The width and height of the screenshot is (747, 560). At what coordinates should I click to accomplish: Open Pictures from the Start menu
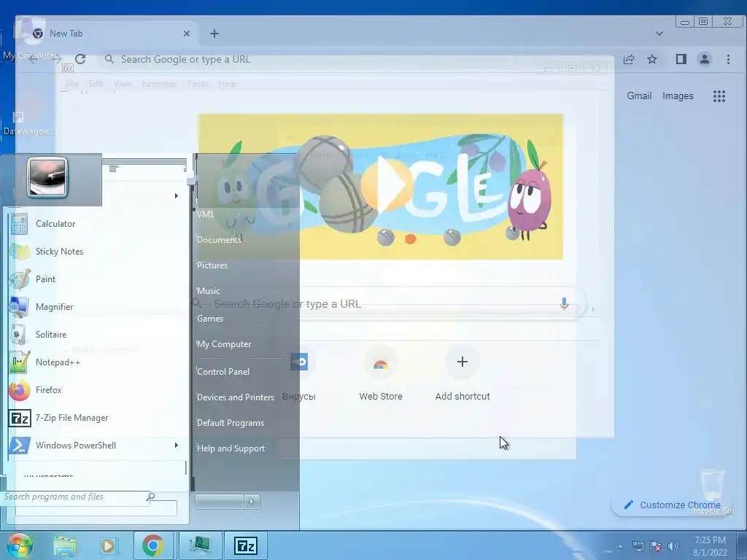(x=212, y=265)
